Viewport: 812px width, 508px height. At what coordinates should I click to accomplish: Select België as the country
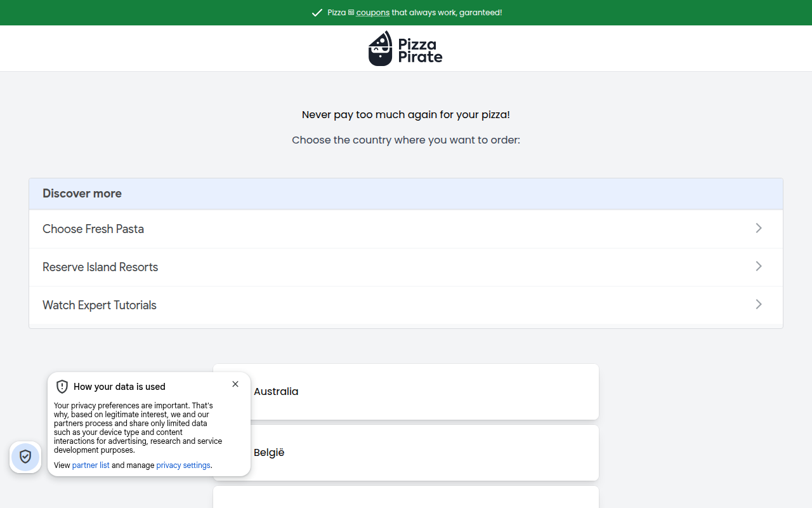coord(406,453)
